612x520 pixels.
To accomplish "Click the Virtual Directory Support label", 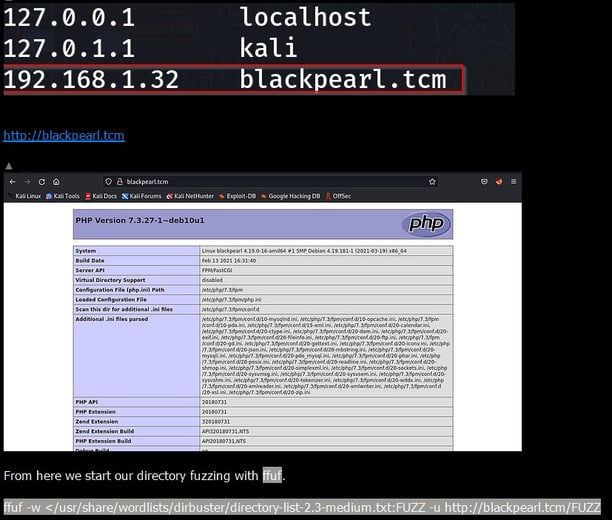I will click(110, 280).
